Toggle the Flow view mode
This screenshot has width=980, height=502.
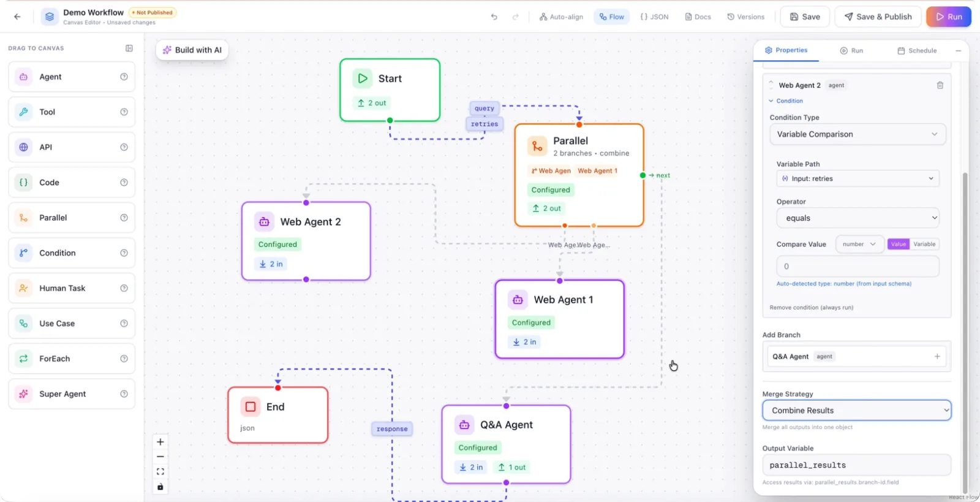[x=611, y=17]
